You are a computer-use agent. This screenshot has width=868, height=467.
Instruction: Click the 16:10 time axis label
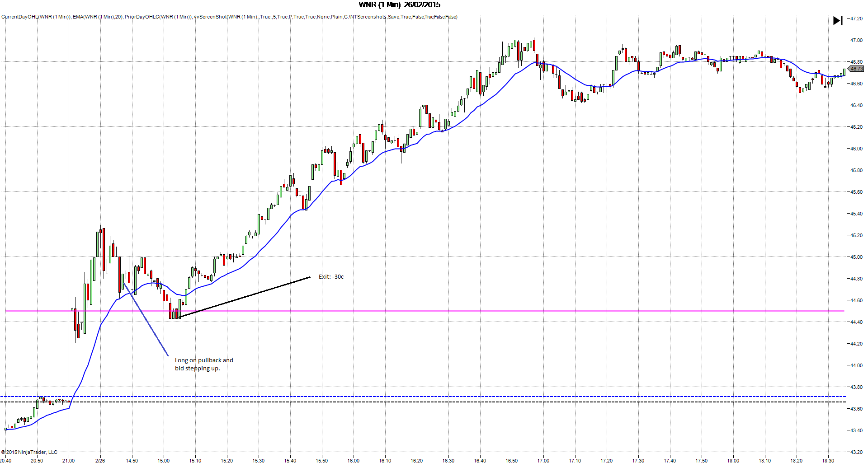click(x=385, y=461)
